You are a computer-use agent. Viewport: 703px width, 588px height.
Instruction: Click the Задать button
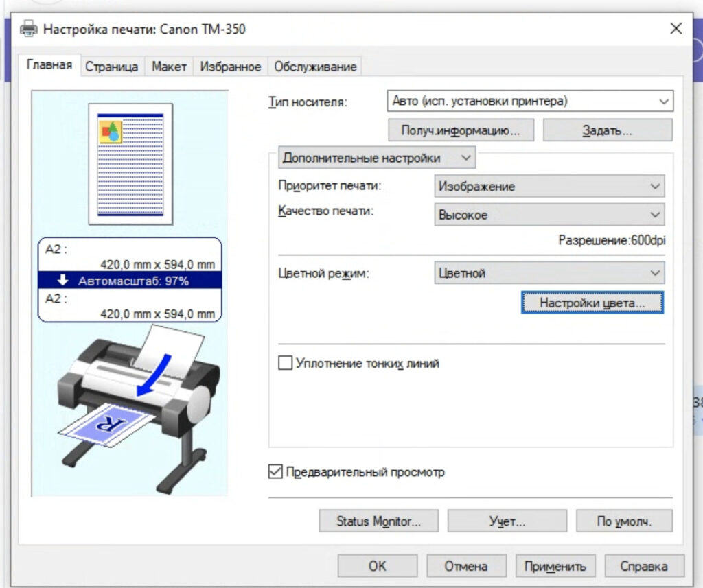(x=608, y=130)
